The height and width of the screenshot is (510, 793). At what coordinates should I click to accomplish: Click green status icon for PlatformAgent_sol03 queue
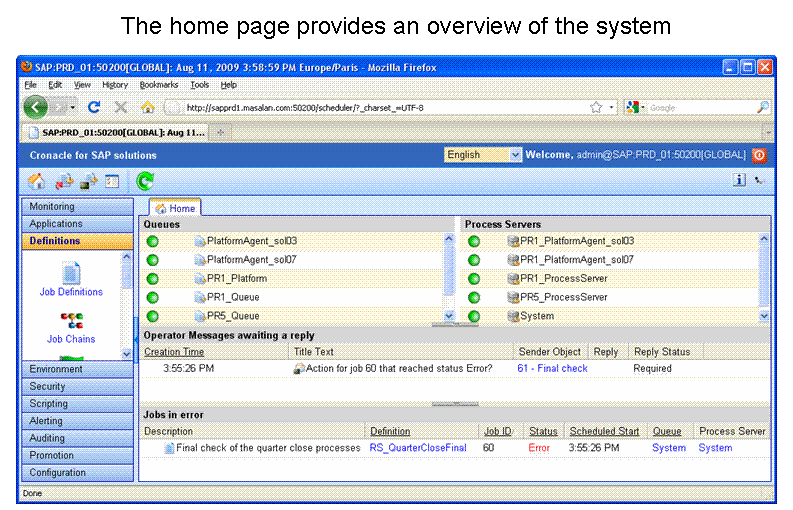point(152,241)
